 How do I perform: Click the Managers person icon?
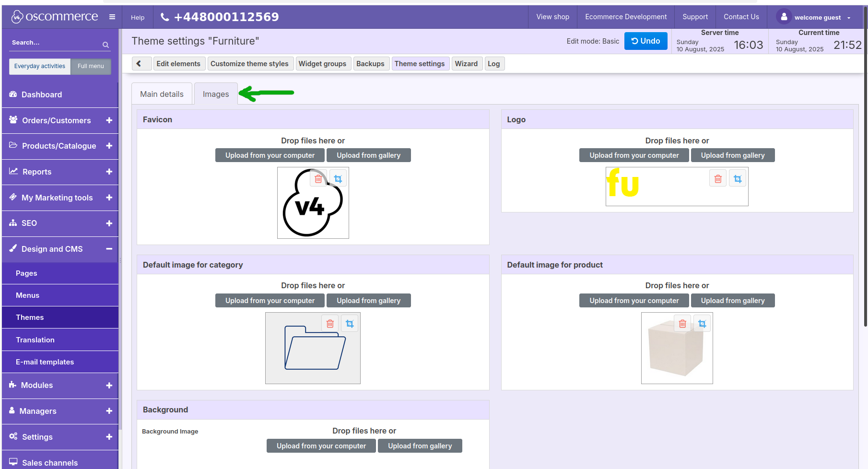click(x=12, y=410)
